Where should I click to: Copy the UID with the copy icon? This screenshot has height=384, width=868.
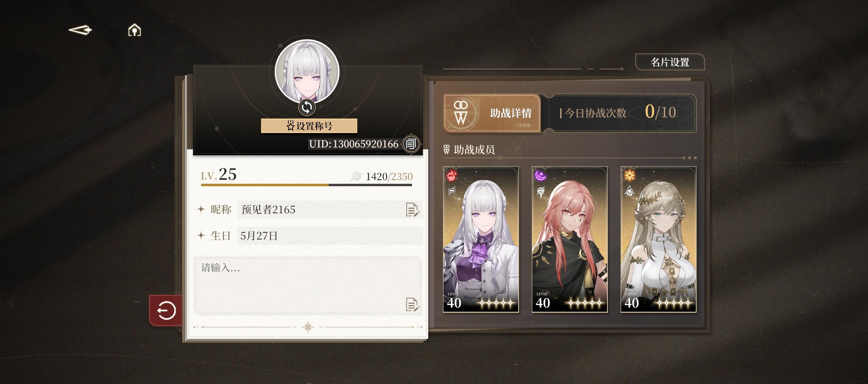[411, 144]
